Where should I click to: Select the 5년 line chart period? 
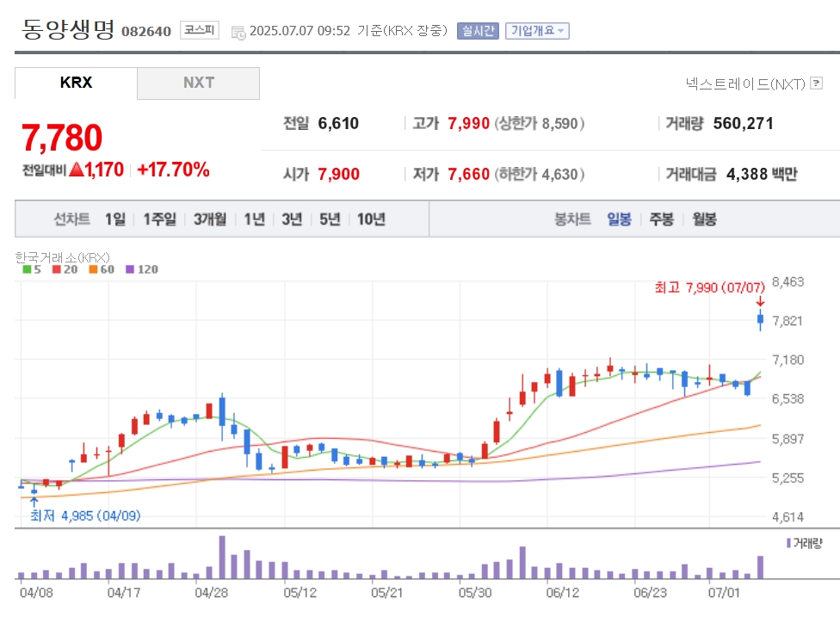tap(330, 219)
